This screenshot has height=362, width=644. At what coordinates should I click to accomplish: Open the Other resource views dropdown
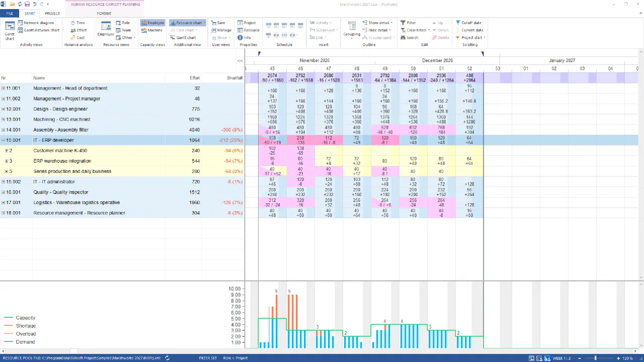(126, 38)
